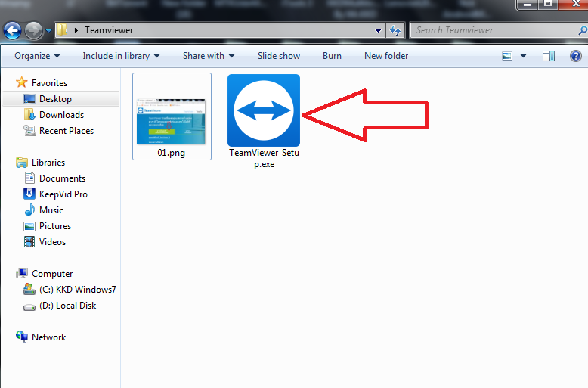This screenshot has width=588, height=388.
Task: Open the Include in library menu
Action: tap(121, 56)
